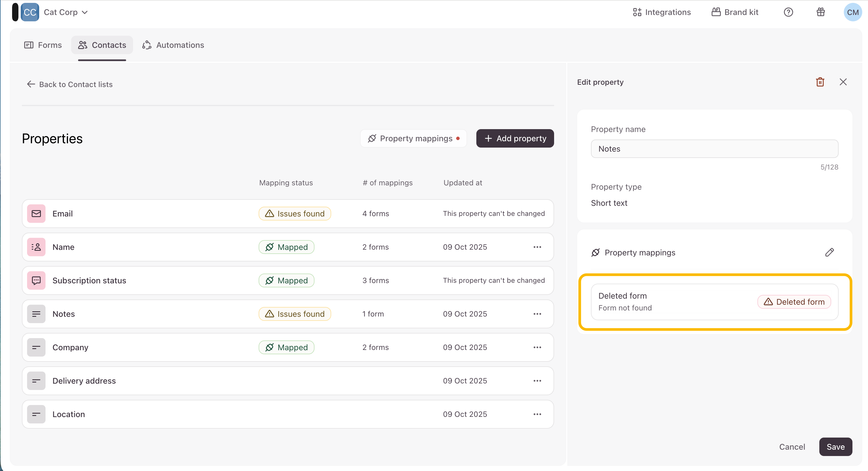Click the Subscription status chat icon
Image resolution: width=868 pixels, height=471 pixels.
[36, 280]
